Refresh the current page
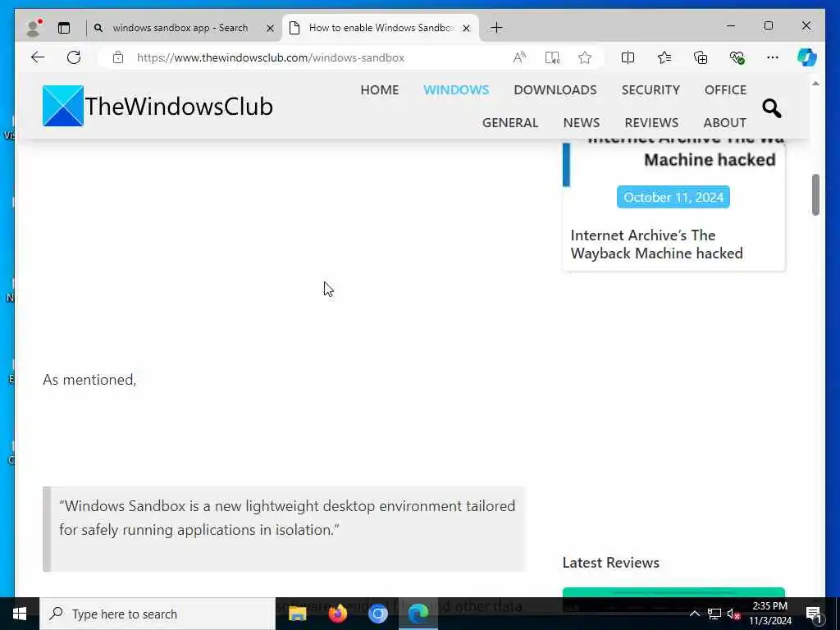Screen dimensions: 840x630 pos(74,57)
